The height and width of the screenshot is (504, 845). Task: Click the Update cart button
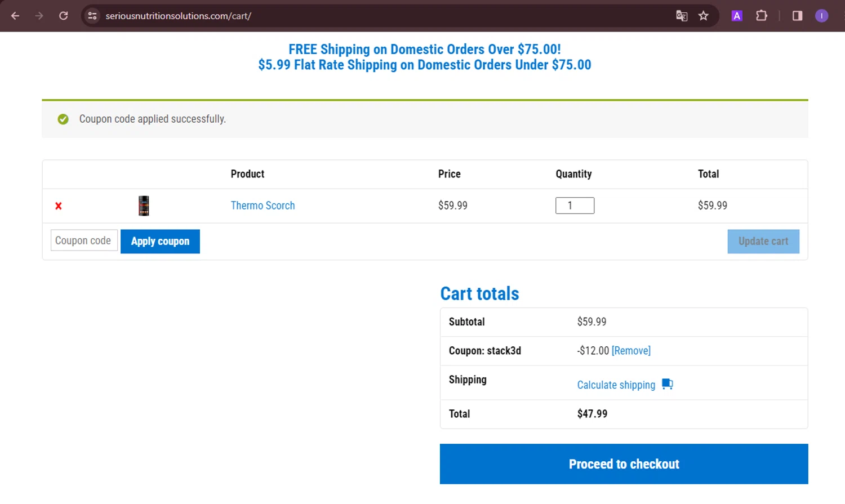pyautogui.click(x=763, y=241)
